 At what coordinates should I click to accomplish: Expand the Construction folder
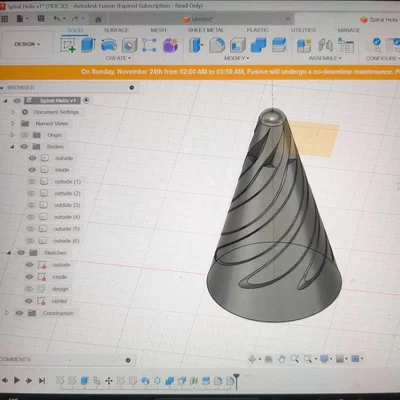(7, 313)
